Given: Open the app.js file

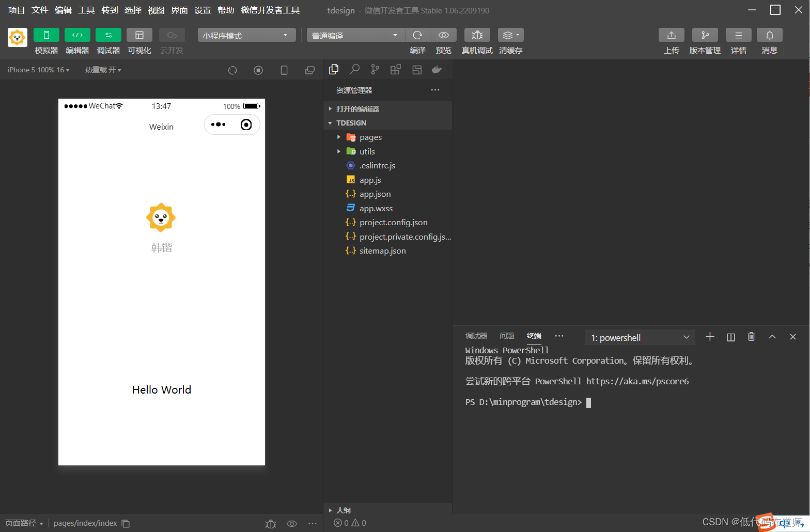Looking at the screenshot, I should 387,180.
